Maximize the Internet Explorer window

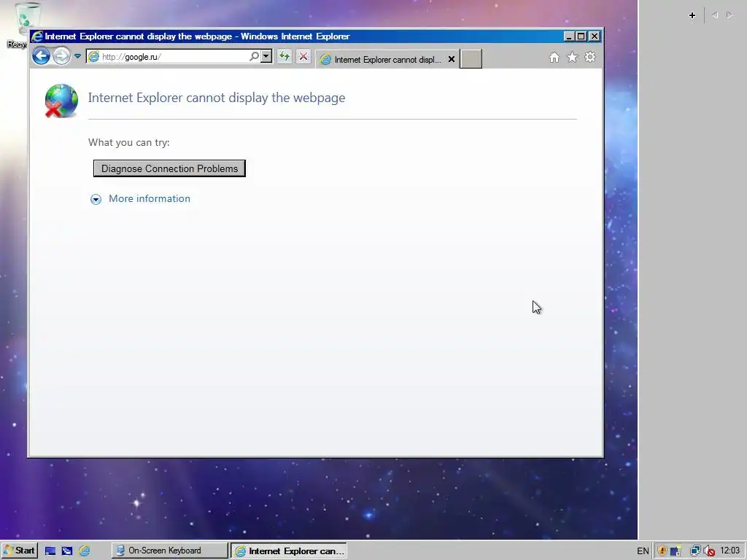[x=581, y=36]
